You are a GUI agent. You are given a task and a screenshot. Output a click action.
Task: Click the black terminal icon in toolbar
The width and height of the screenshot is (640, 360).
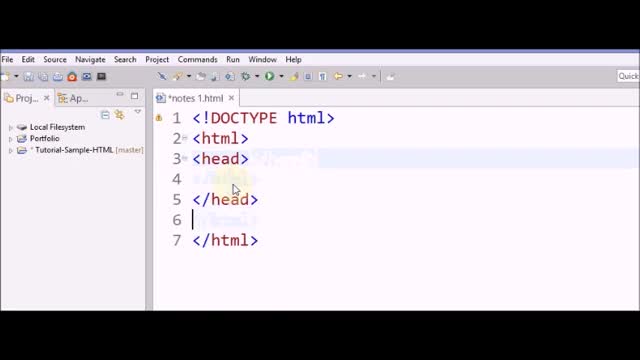(x=101, y=76)
